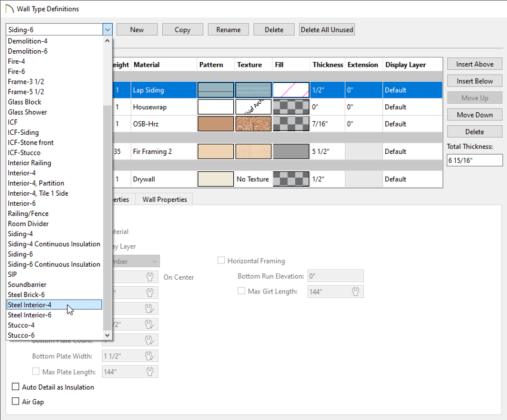
Task: Select the Housewrap material cell
Action: (164, 107)
